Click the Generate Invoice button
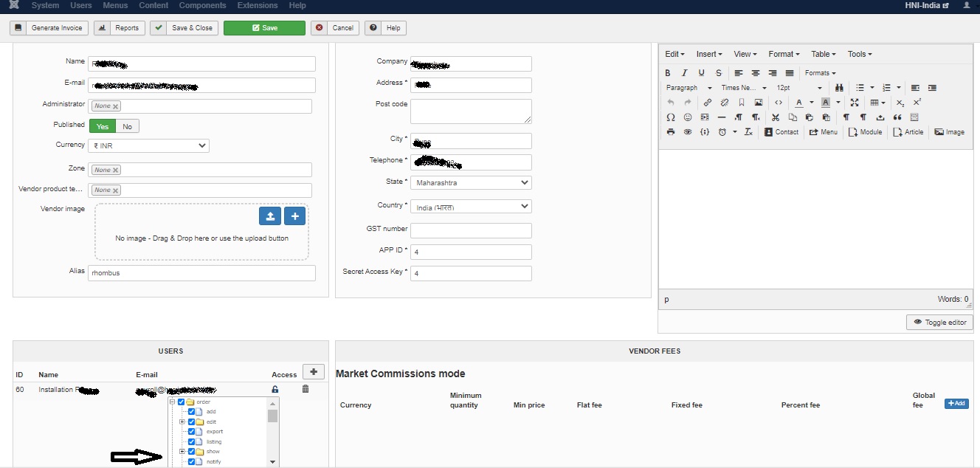This screenshot has height=468, width=980. pyautogui.click(x=49, y=28)
